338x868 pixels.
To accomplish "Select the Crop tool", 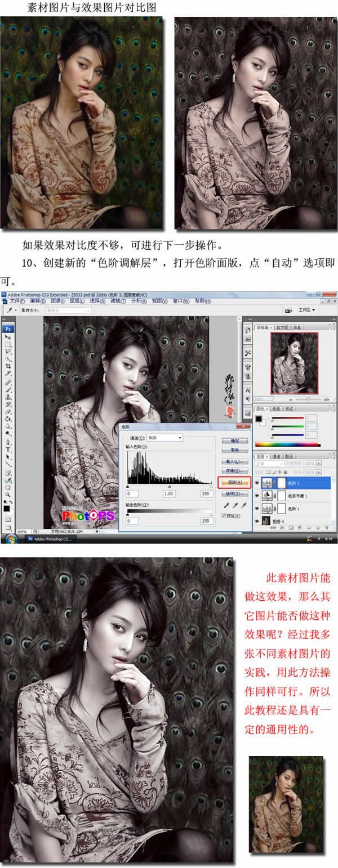I will (x=8, y=366).
